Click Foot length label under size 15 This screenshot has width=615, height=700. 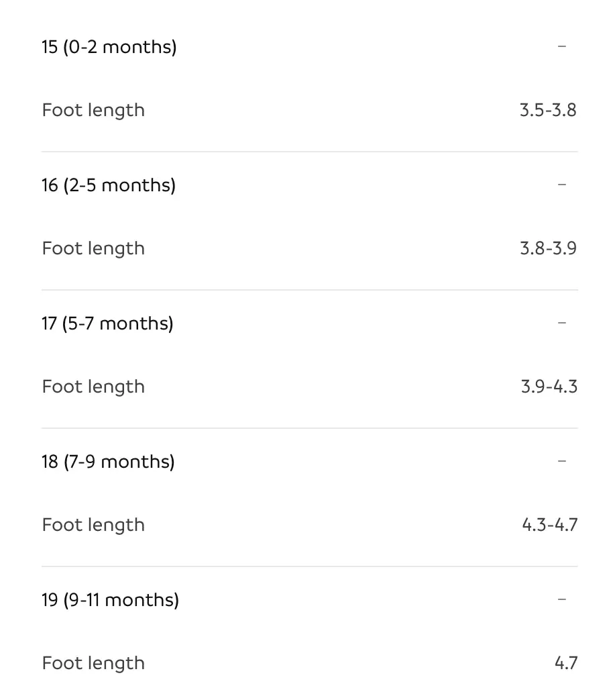(93, 110)
